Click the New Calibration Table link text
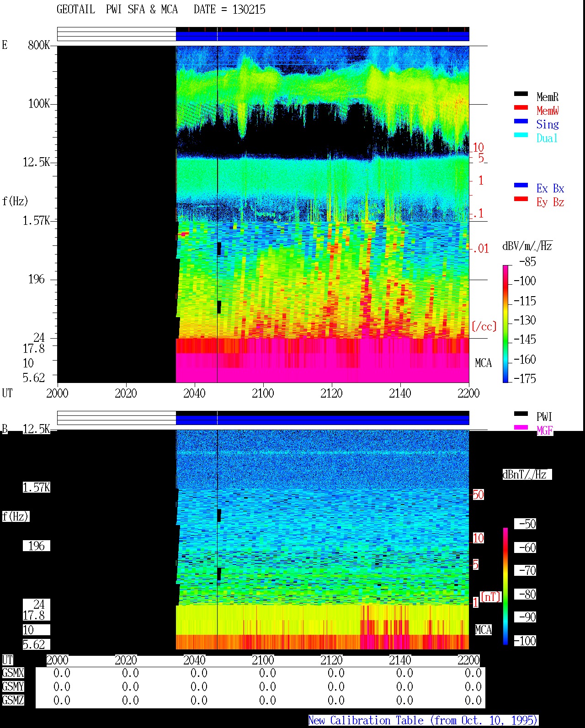The height and width of the screenshot is (728, 585). coord(423,721)
